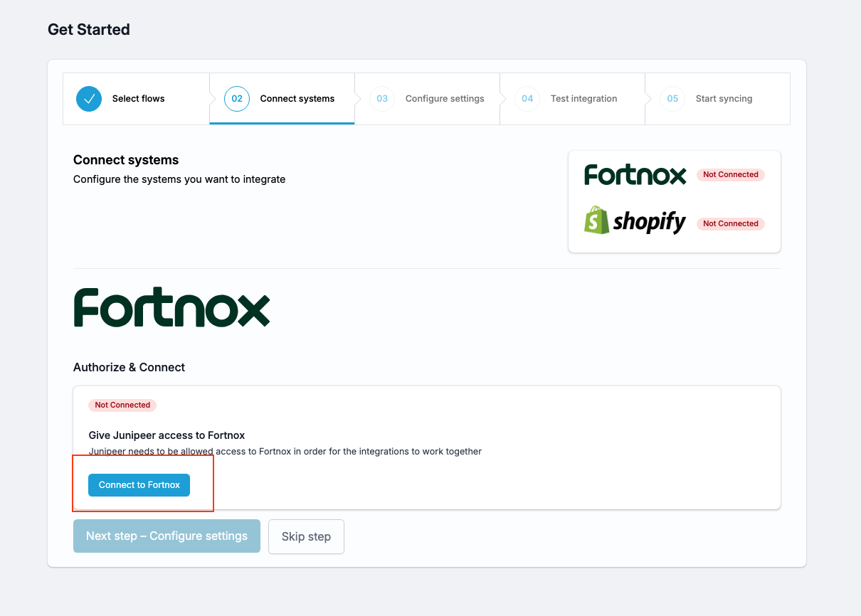Click the Connect to Fortnox button
The height and width of the screenshot is (616, 861).
coord(139,485)
